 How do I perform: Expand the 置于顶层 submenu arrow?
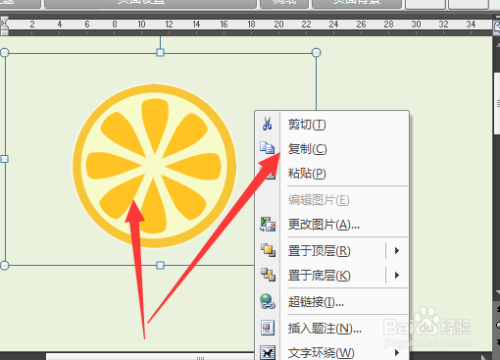[x=397, y=250]
